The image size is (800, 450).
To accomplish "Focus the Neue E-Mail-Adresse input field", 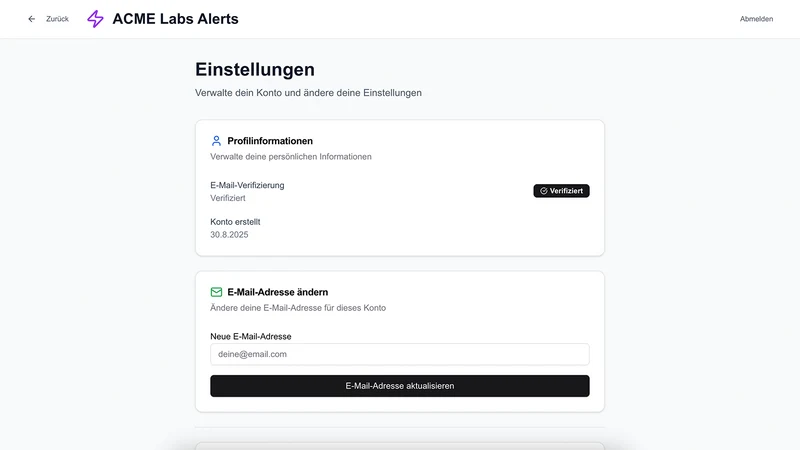I will coord(399,354).
